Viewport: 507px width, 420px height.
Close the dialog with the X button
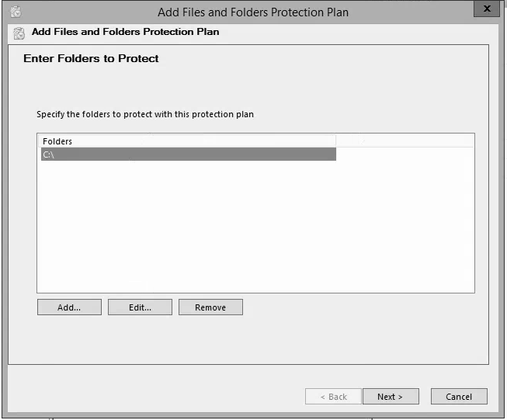click(x=487, y=9)
